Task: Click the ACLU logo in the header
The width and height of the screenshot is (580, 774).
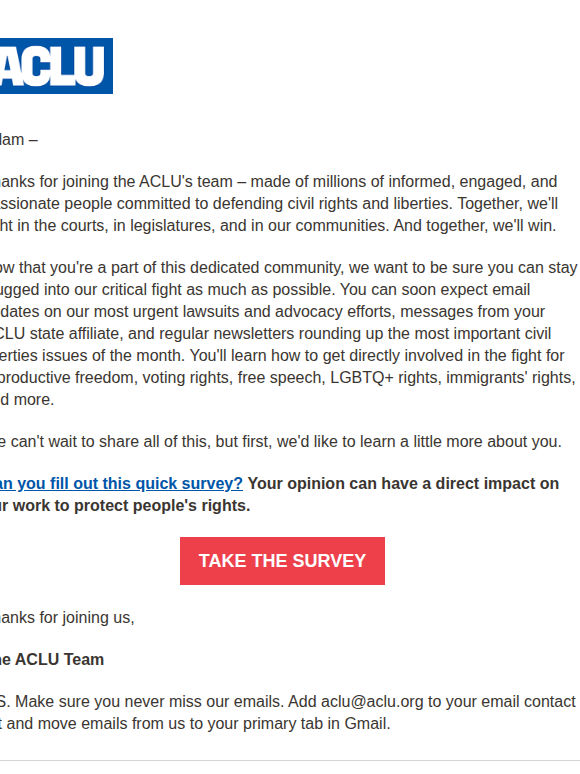Action: pos(56,66)
